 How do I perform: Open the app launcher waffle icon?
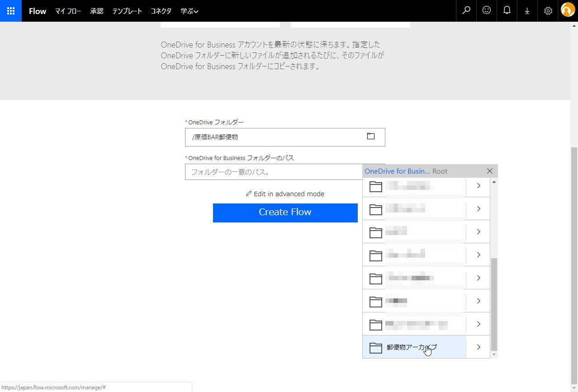(x=11, y=11)
